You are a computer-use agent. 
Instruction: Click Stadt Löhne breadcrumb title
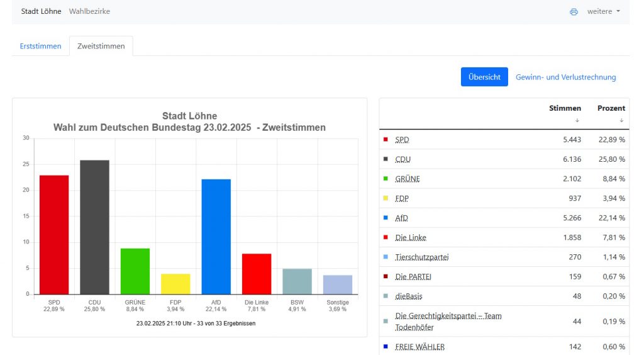pos(42,11)
